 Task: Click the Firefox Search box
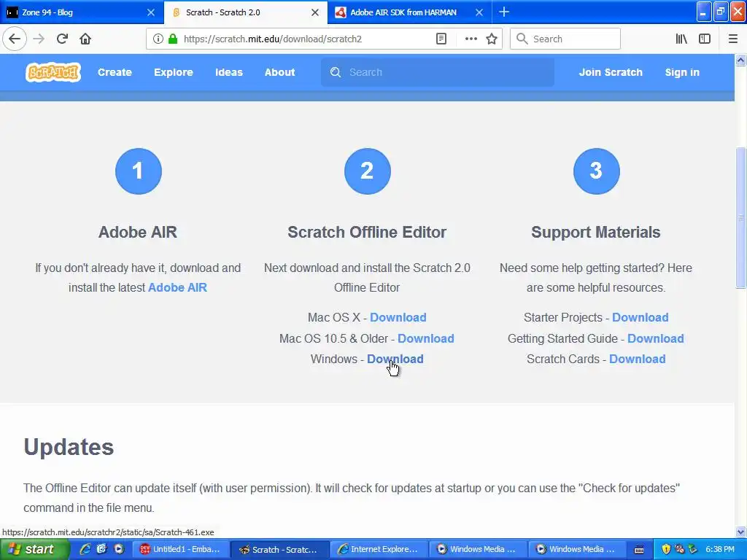click(565, 39)
